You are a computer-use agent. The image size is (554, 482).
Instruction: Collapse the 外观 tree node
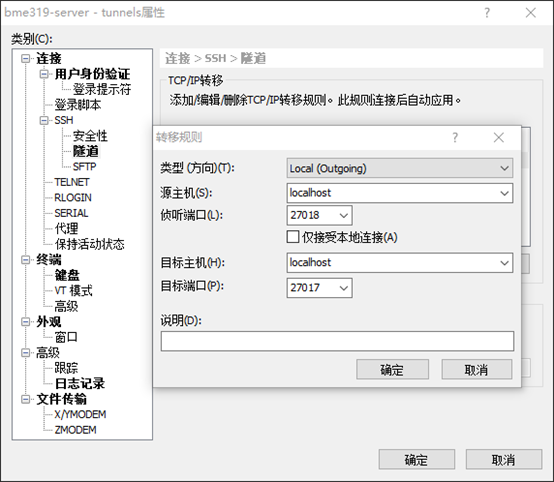coord(25,322)
